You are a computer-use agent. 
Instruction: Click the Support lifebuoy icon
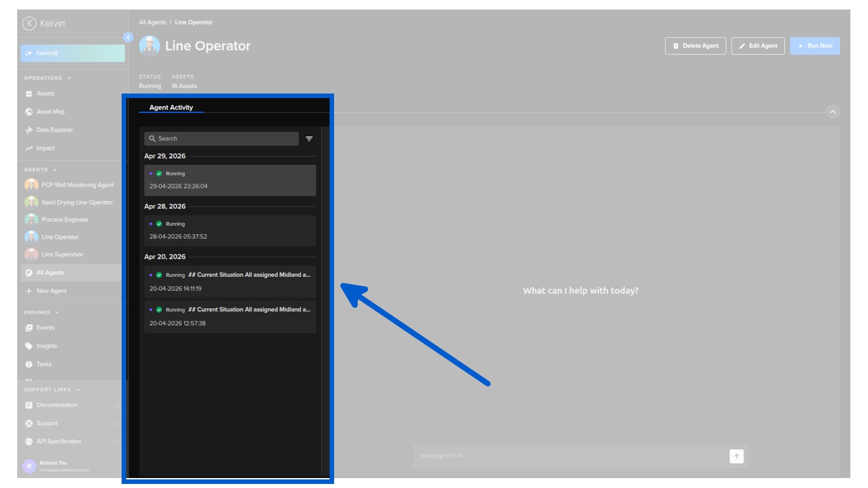[29, 423]
